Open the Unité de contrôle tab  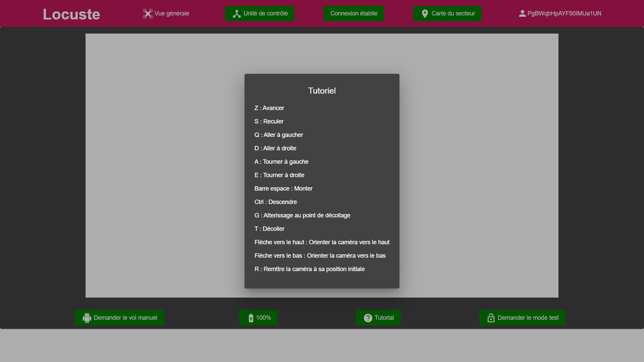260,14
